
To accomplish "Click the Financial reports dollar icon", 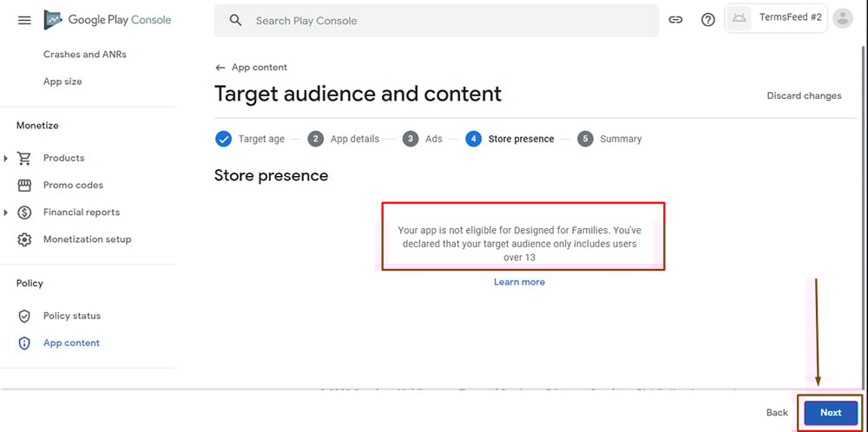I will [x=24, y=213].
